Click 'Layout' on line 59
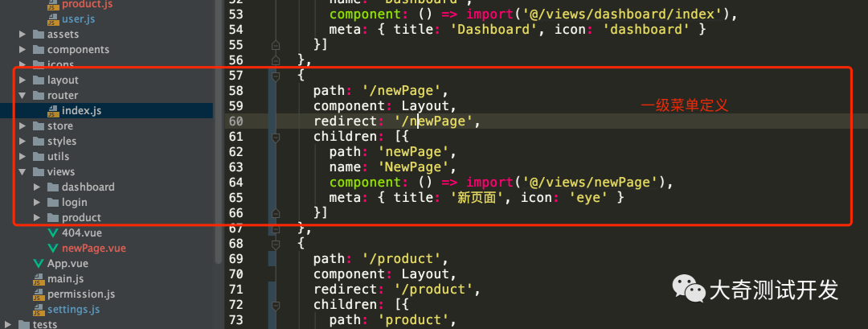Viewport: 868px width, 329px height. point(425,106)
